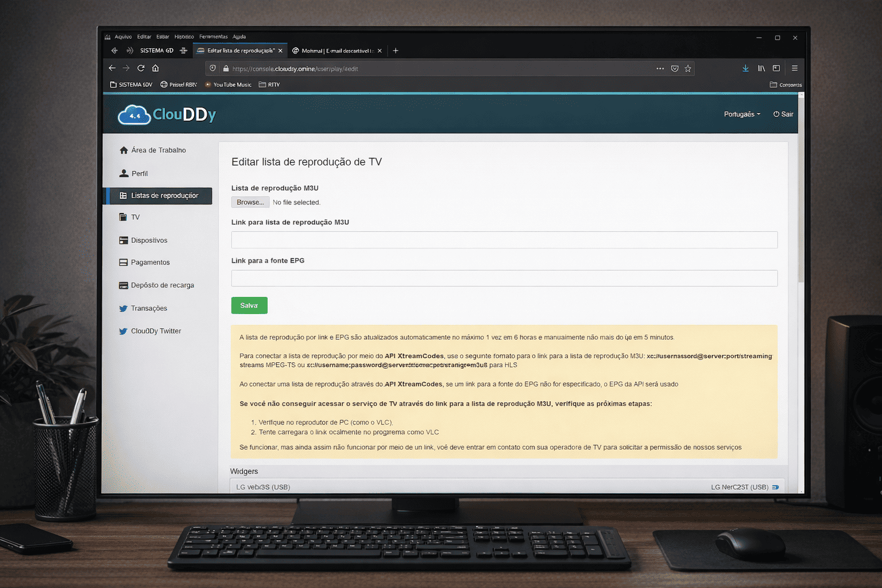Screen dimensions: 882x588
Task: Click the ClouDDy cloud logo
Action: pos(134,114)
